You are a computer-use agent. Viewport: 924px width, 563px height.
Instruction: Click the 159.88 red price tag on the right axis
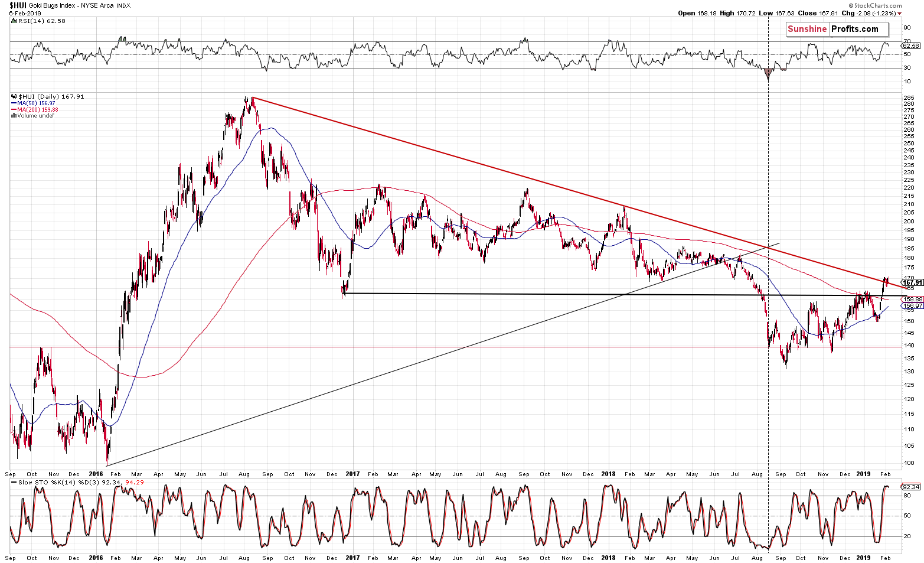(912, 300)
